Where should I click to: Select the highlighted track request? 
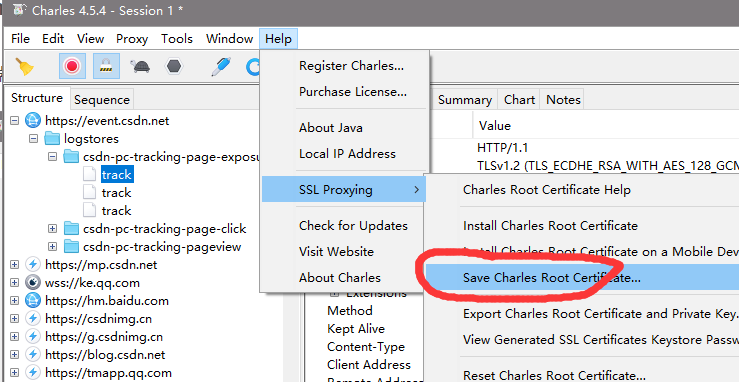tap(116, 175)
